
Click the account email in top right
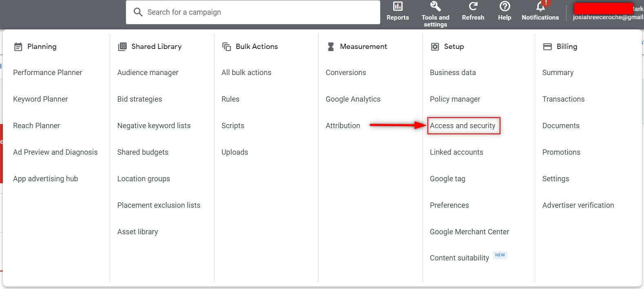pyautogui.click(x=608, y=17)
